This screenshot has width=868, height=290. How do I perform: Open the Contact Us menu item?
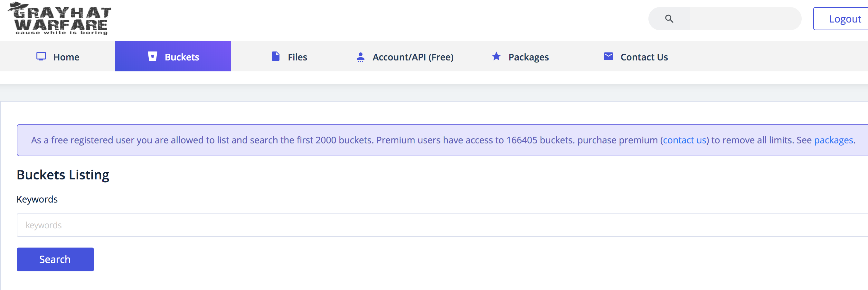pos(644,57)
